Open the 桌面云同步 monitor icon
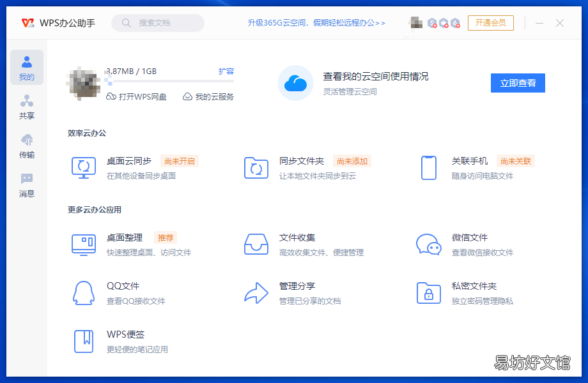Viewport: 588px width, 383px height. (84, 168)
